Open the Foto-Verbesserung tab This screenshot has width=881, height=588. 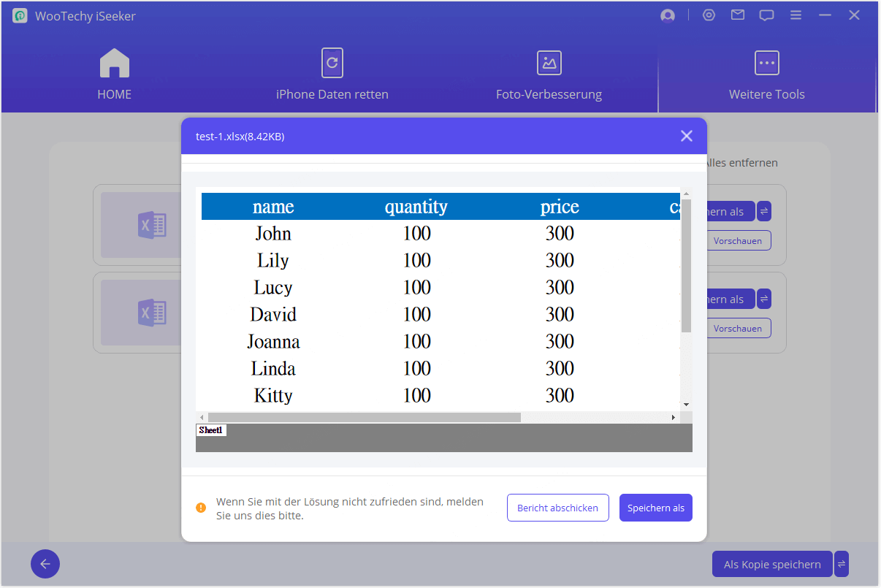(x=549, y=75)
